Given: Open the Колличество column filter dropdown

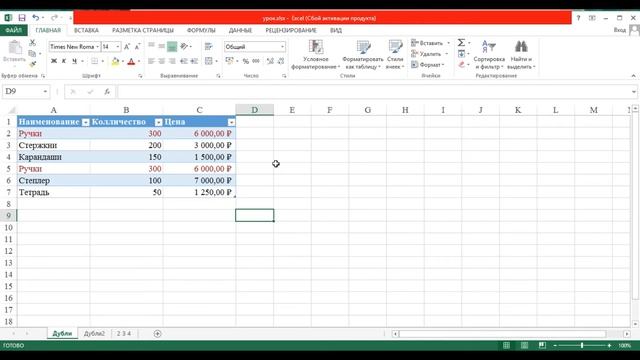Looking at the screenshot, I should [158, 122].
